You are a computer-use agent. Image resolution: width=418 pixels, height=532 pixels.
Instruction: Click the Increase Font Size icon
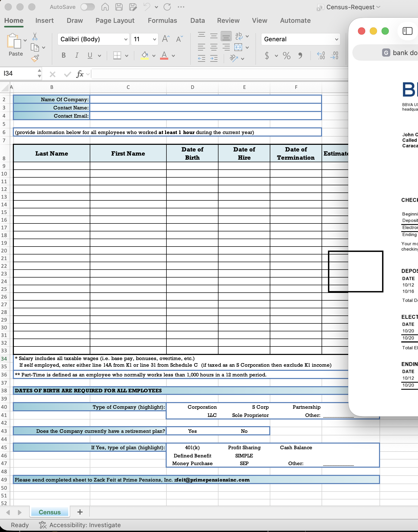coord(166,39)
